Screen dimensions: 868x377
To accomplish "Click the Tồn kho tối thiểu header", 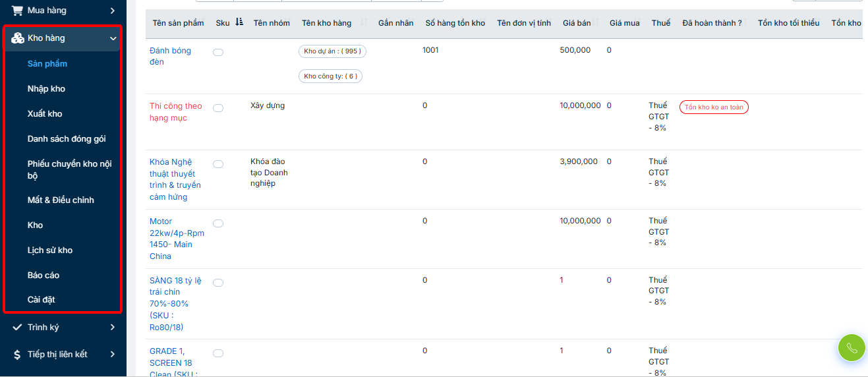I will pos(789,23).
